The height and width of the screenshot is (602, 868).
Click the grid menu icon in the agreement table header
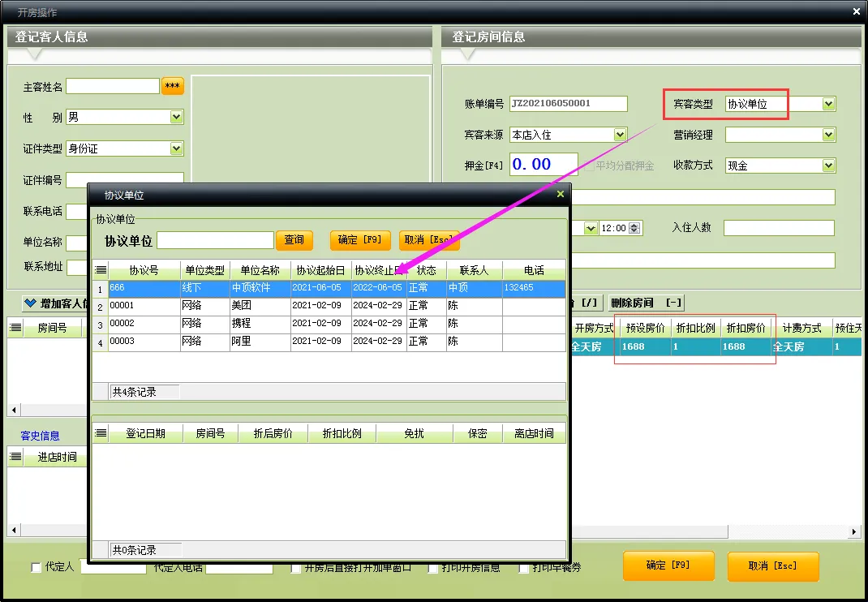coord(101,270)
